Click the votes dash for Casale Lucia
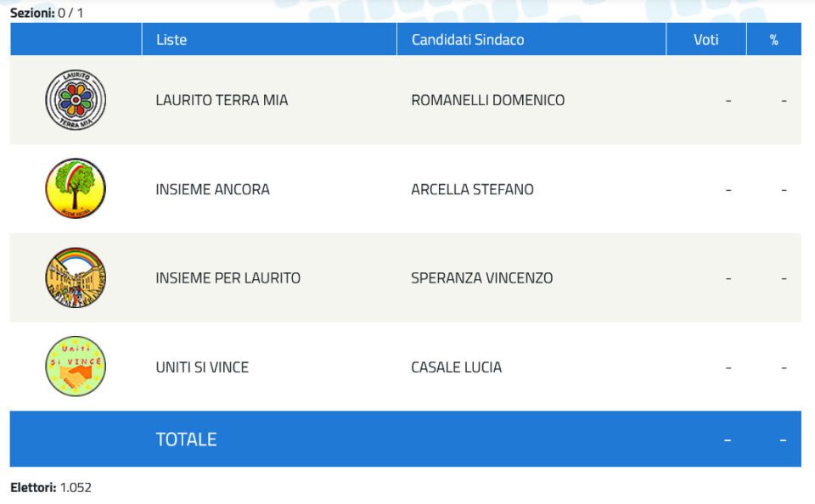 [728, 368]
